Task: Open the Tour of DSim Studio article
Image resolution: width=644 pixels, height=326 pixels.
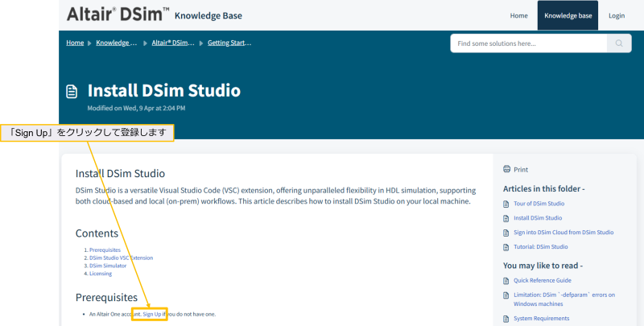Action: 539,204
